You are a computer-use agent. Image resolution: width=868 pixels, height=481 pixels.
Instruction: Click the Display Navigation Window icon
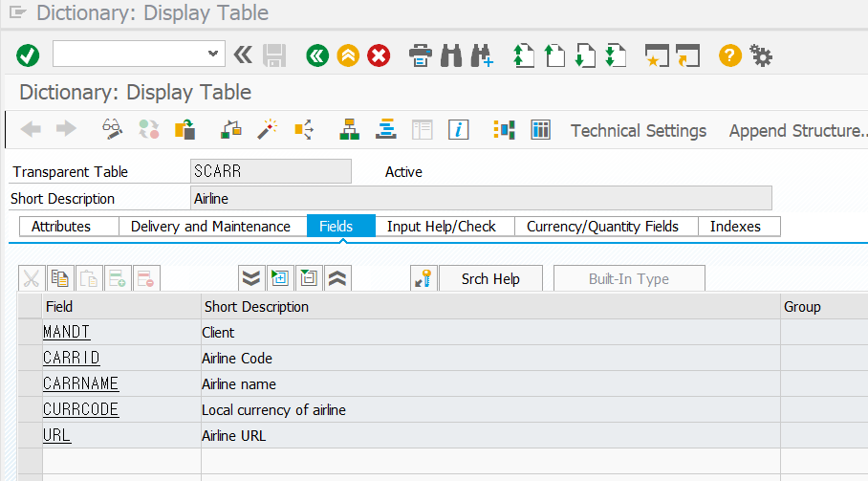386,129
